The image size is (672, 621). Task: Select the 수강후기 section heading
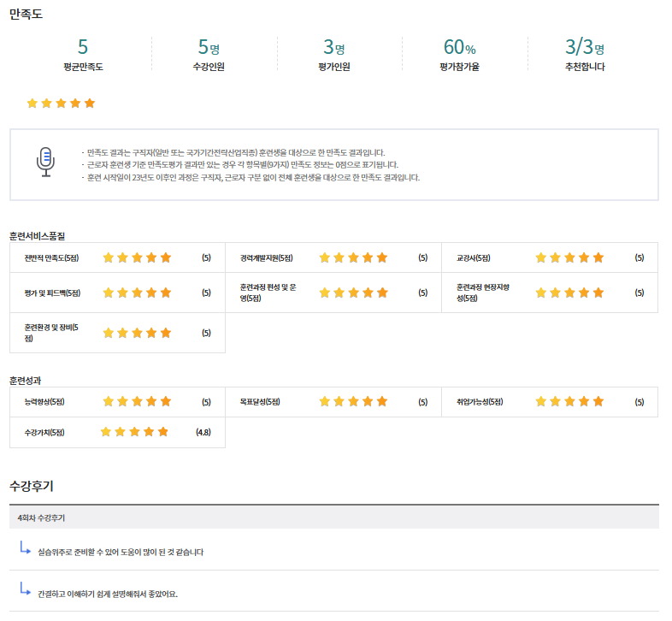(x=32, y=486)
